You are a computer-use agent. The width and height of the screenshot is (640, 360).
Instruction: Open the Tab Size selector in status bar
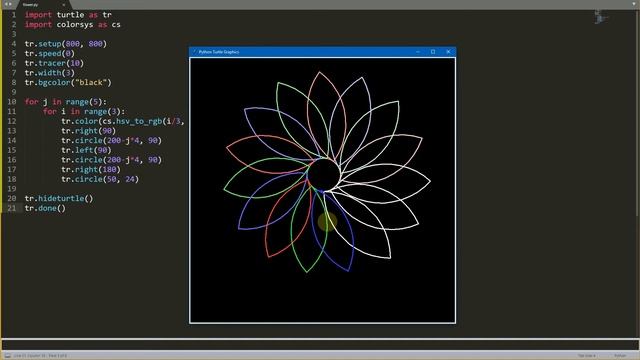point(587,356)
